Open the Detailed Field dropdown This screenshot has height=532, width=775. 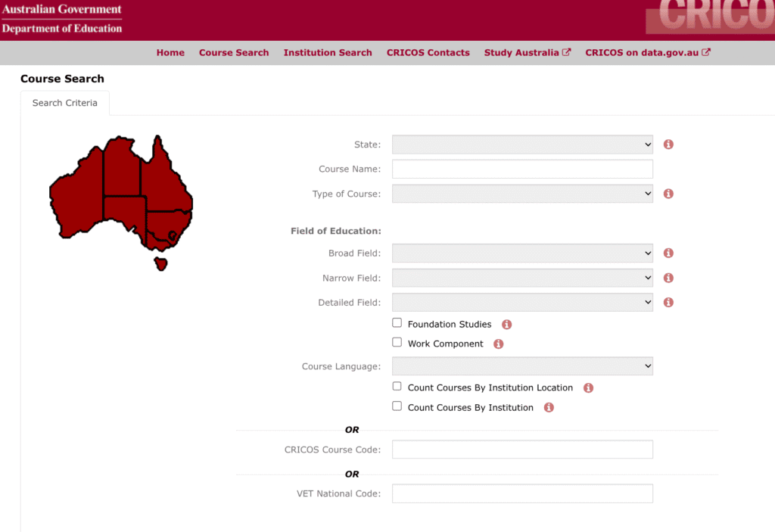click(522, 302)
